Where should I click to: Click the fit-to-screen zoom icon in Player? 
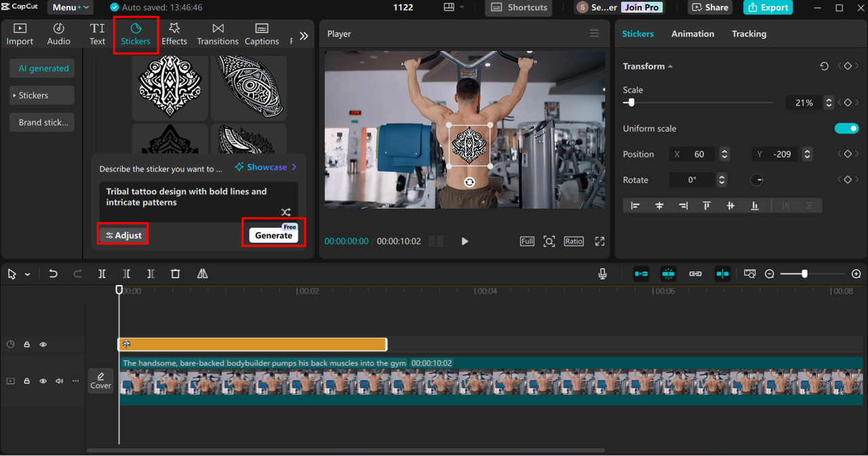pos(549,241)
